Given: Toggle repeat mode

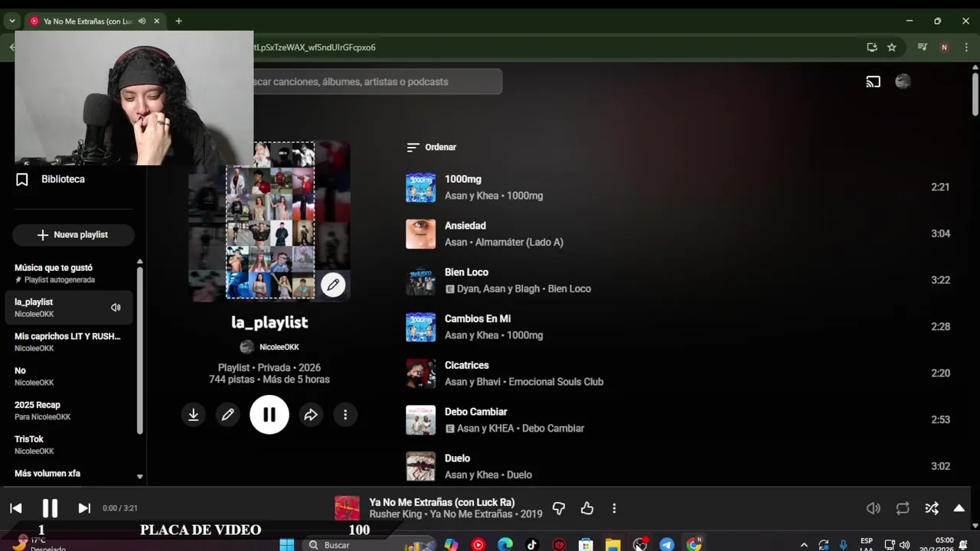Looking at the screenshot, I should pos(903,508).
